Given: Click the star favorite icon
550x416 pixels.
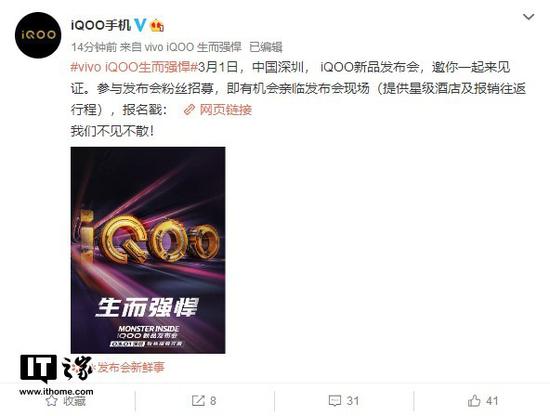Looking at the screenshot, I should 52,401.
